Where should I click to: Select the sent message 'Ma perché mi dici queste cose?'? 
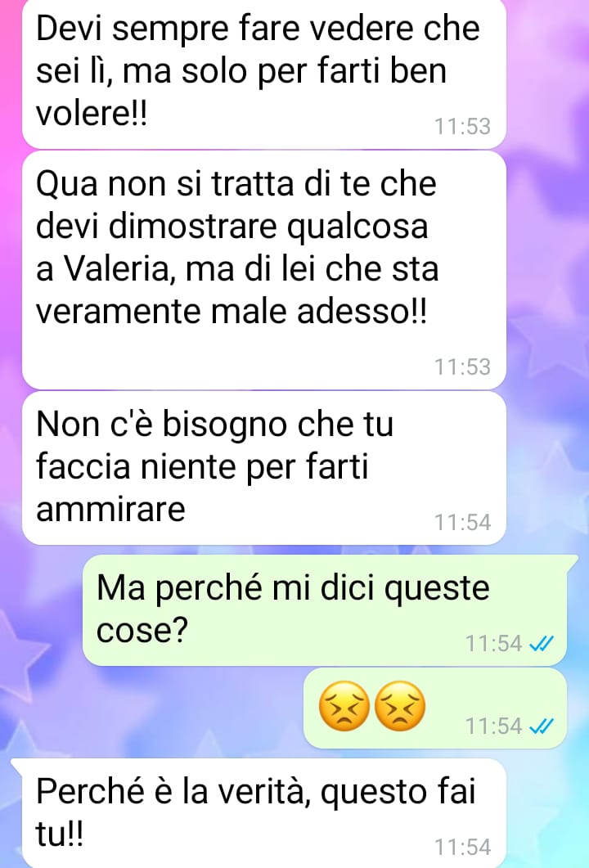[x=325, y=609]
